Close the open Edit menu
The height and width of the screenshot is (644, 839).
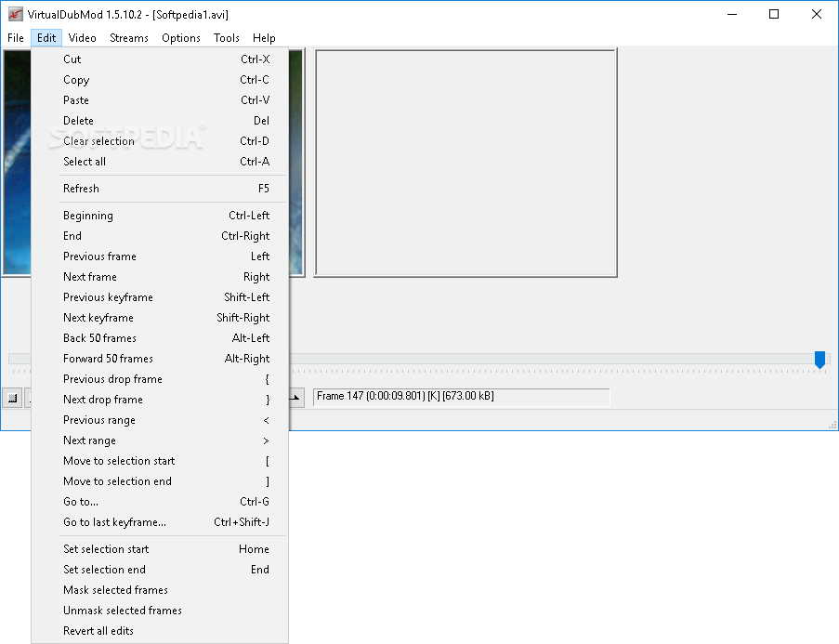coord(46,38)
